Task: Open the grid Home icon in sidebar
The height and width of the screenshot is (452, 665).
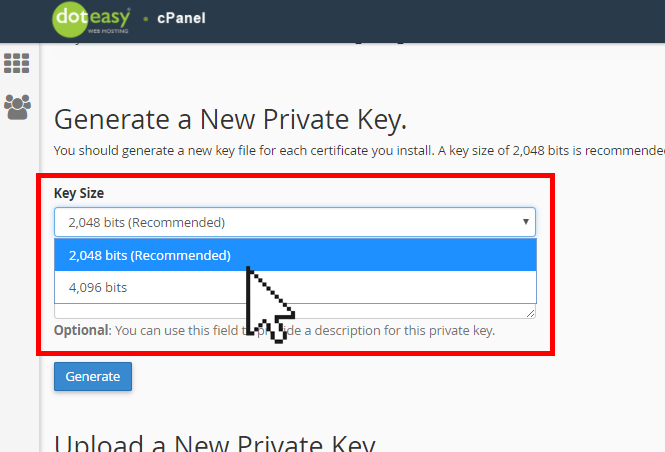Action: tap(17, 63)
